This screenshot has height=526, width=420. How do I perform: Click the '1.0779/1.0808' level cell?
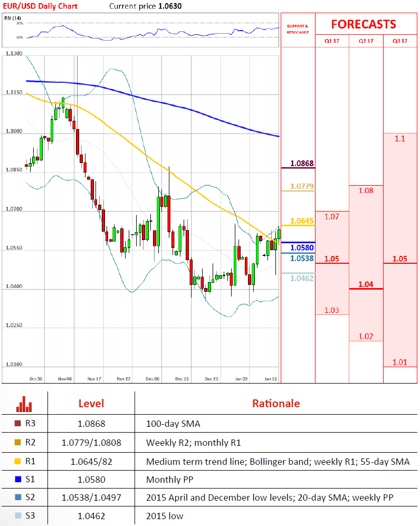(x=91, y=443)
